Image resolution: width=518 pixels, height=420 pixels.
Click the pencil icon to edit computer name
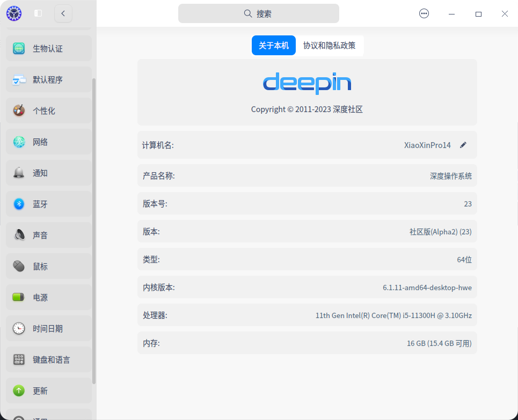point(463,145)
